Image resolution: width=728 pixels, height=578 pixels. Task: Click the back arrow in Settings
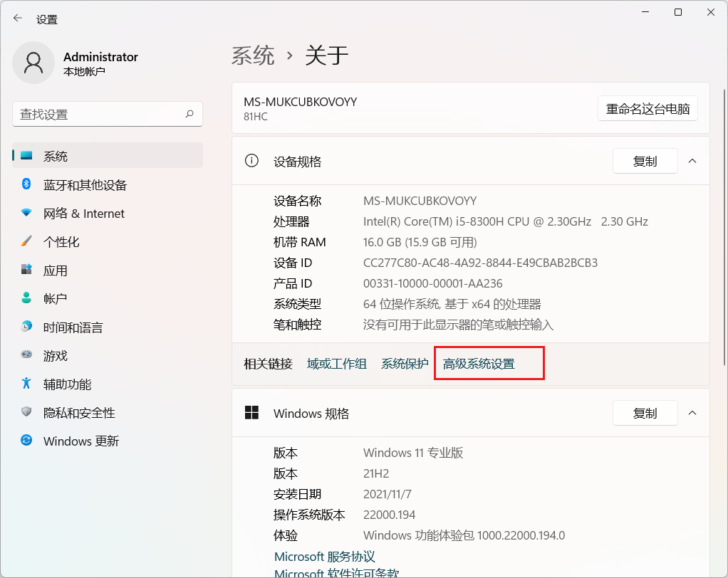pos(18,19)
